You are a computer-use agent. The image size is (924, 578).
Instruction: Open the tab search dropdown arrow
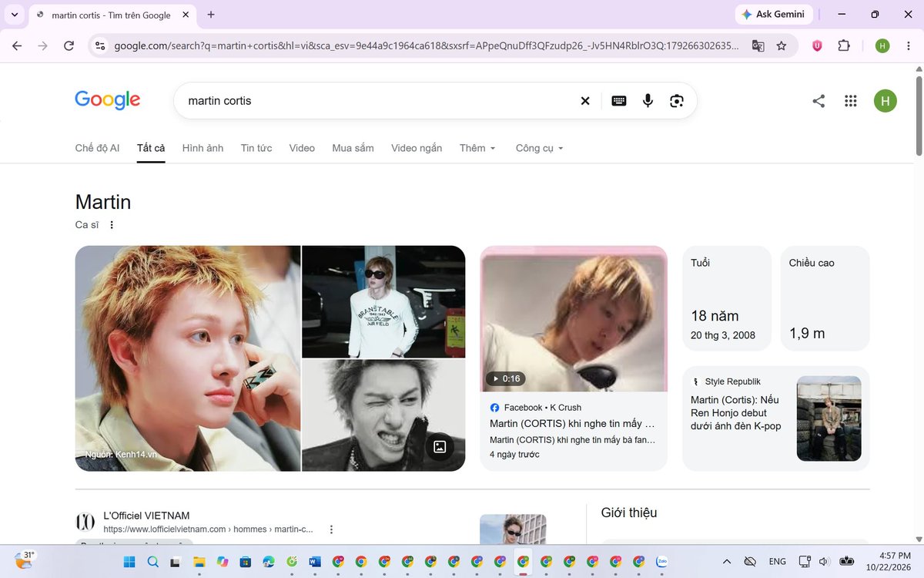coord(15,15)
